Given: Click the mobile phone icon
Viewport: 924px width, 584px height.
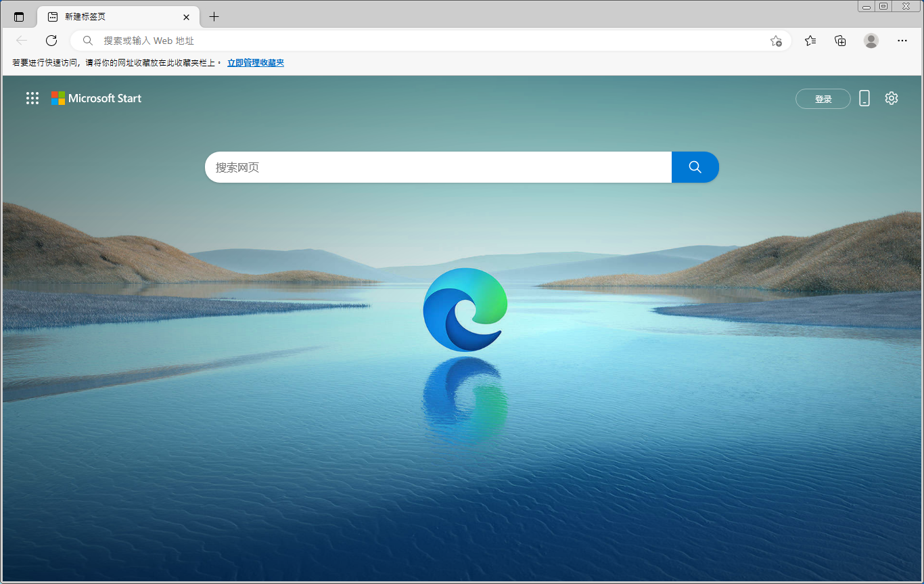Looking at the screenshot, I should pyautogui.click(x=864, y=98).
